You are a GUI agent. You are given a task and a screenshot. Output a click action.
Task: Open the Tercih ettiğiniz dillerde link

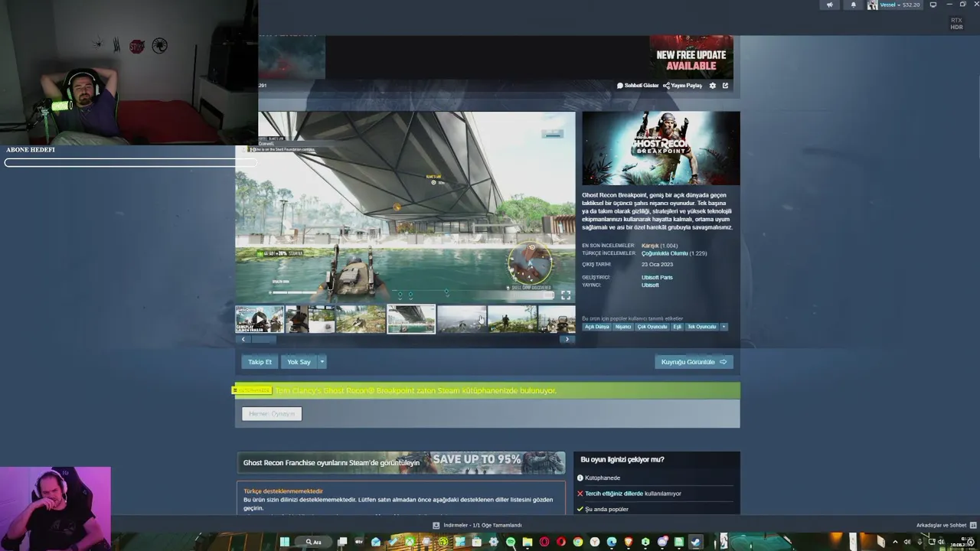pos(614,494)
